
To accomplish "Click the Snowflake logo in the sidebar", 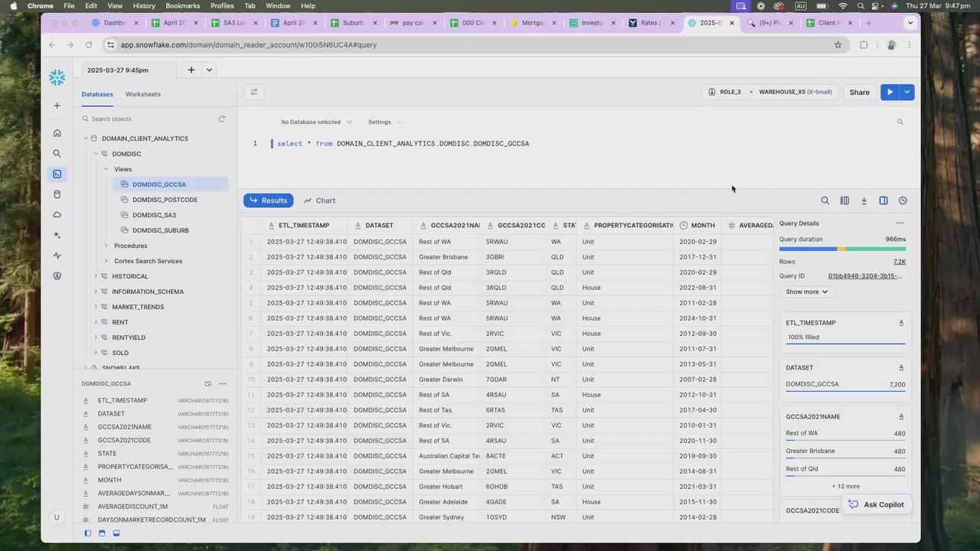I will (57, 77).
